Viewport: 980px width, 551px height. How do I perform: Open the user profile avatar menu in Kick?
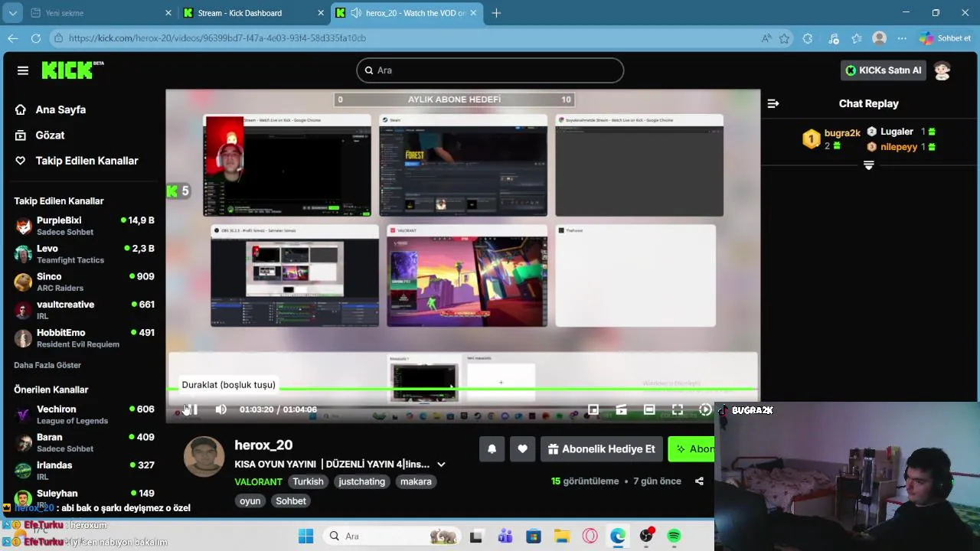pos(942,70)
